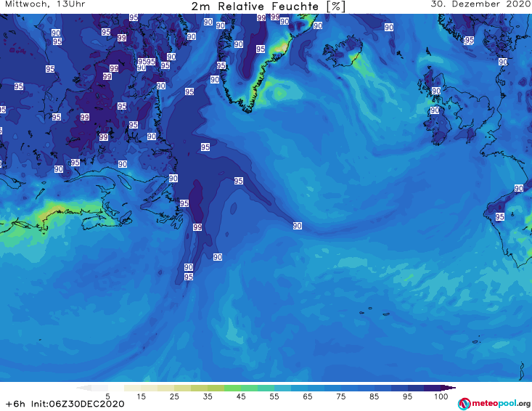Click Ireland on the humidity map
Screen dimensions: 532x411
[438, 128]
